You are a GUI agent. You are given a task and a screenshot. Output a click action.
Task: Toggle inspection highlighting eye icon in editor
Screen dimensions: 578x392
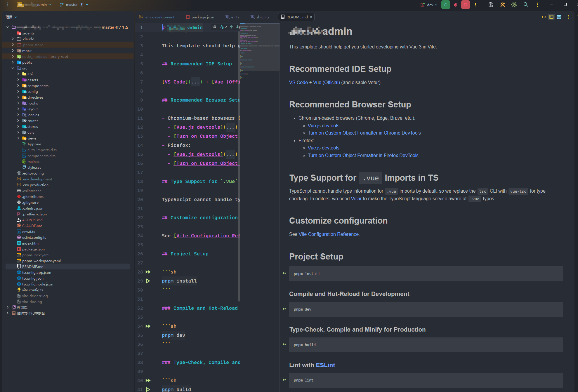pos(214,27)
